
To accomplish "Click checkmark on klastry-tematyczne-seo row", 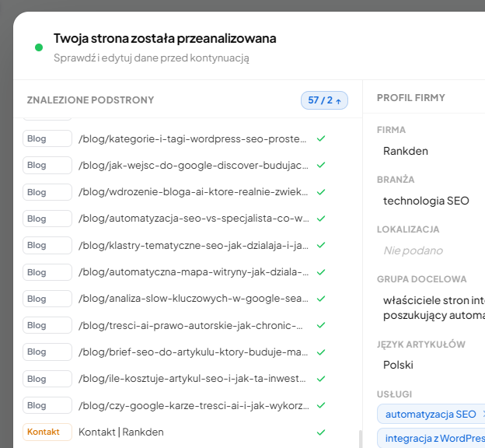I will coord(321,245).
